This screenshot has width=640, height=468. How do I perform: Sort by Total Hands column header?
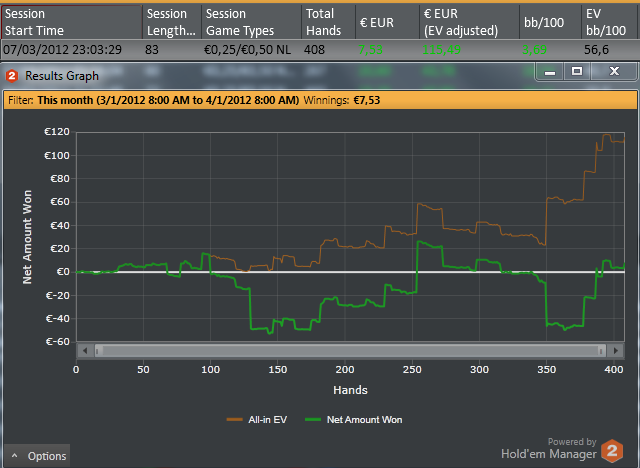[x=329, y=22]
